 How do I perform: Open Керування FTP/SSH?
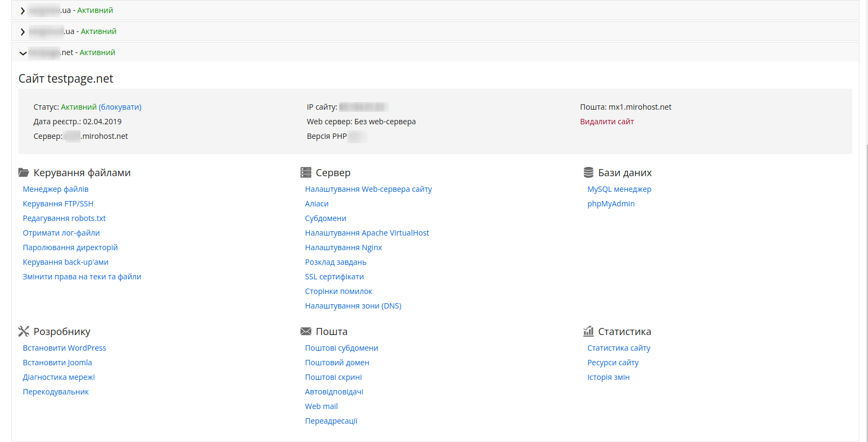pos(58,204)
